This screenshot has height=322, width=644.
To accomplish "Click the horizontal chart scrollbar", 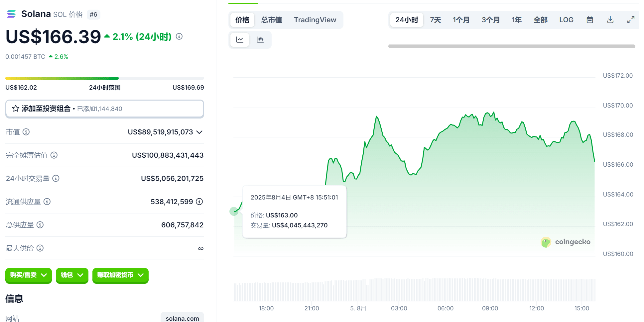I will (512, 46).
